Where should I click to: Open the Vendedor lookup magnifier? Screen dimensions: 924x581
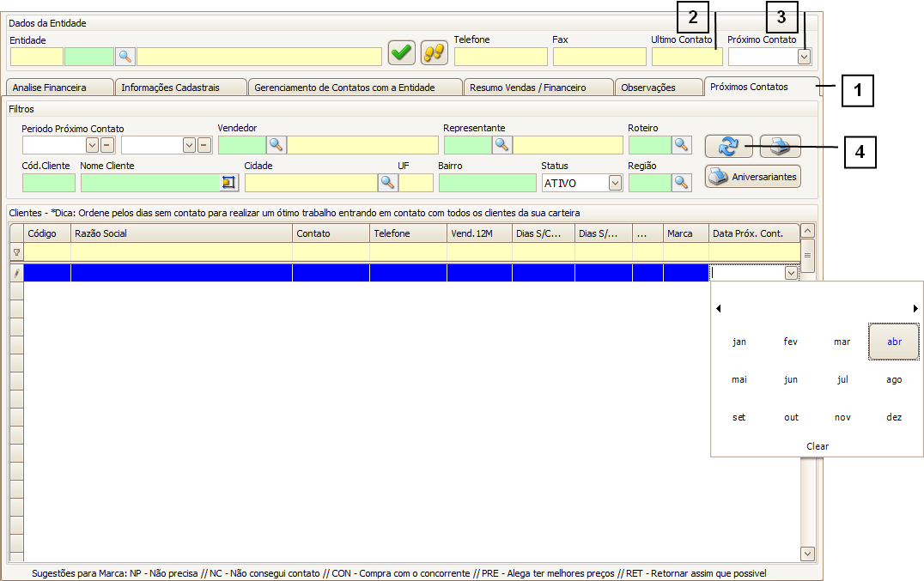(x=277, y=145)
